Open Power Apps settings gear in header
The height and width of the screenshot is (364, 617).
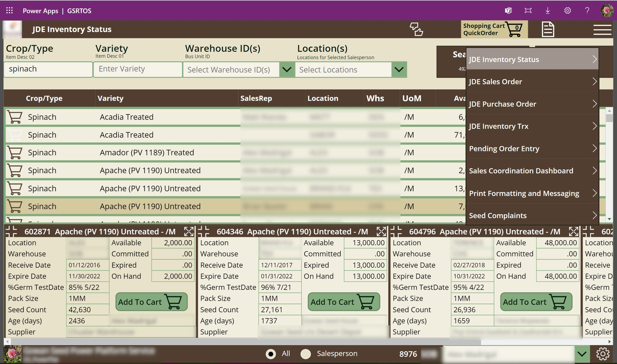click(x=567, y=10)
